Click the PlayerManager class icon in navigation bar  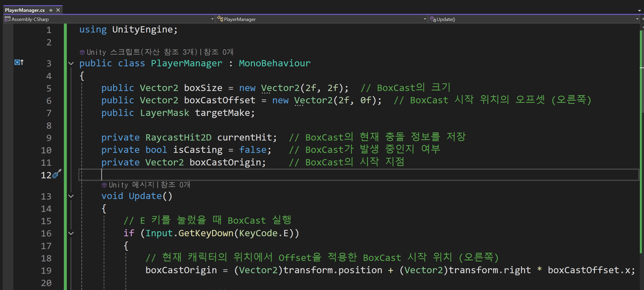click(x=220, y=19)
